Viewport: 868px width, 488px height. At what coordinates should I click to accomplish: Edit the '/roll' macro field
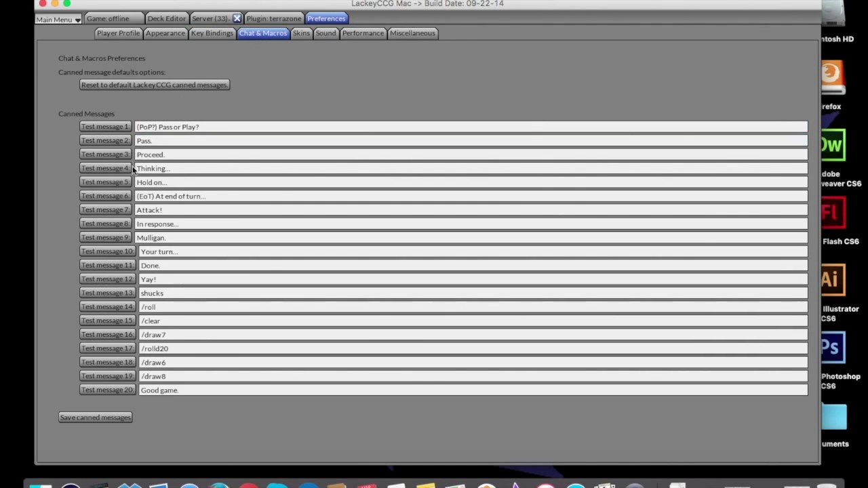473,307
